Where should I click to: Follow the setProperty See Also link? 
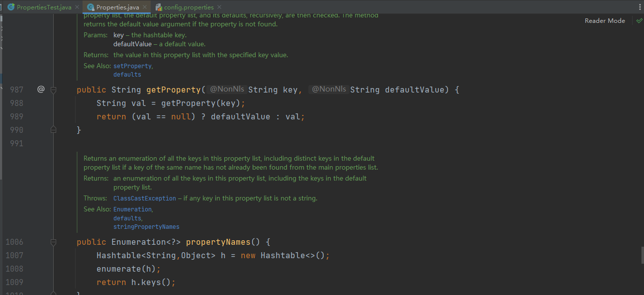(132, 66)
